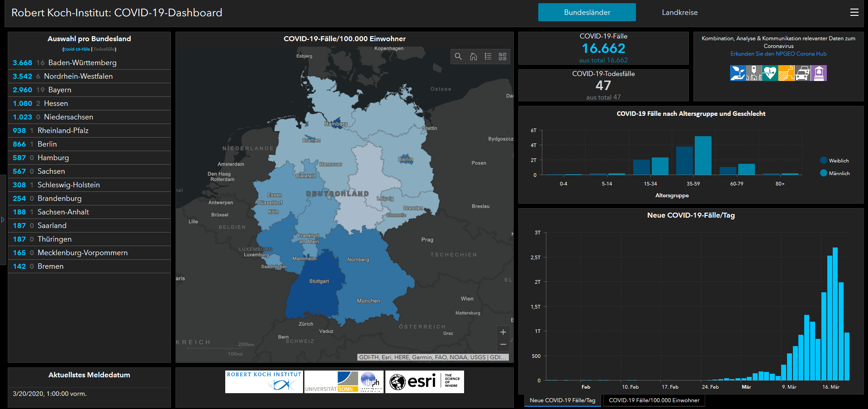
Task: Select the Neue COVID-19 Fälle/Tag tab
Action: click(x=563, y=400)
